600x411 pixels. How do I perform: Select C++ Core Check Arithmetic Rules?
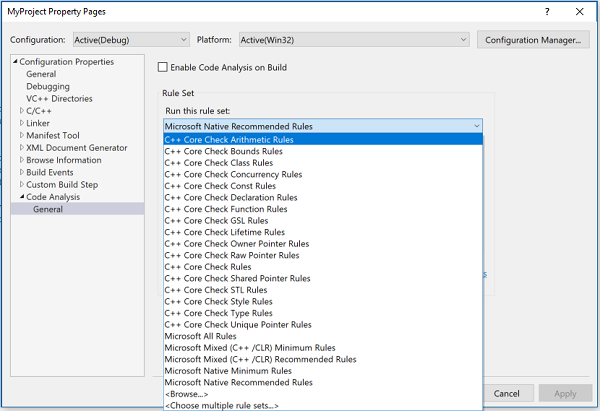point(229,140)
